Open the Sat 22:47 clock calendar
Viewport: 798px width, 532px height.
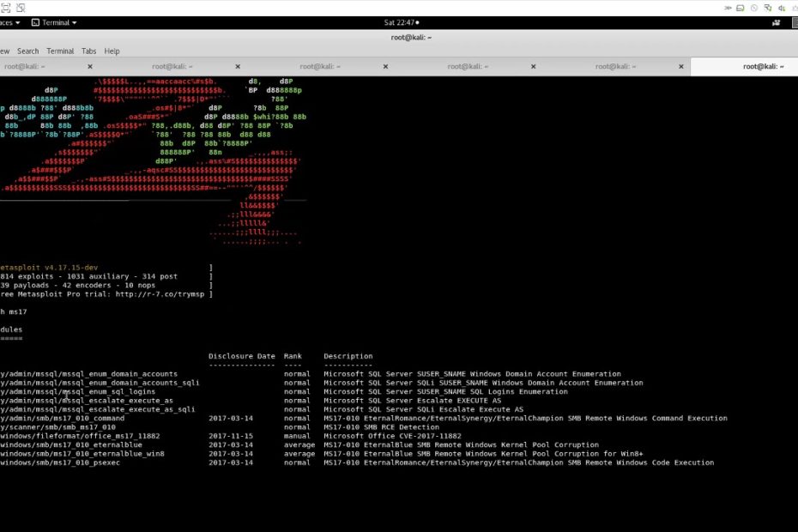click(x=399, y=22)
